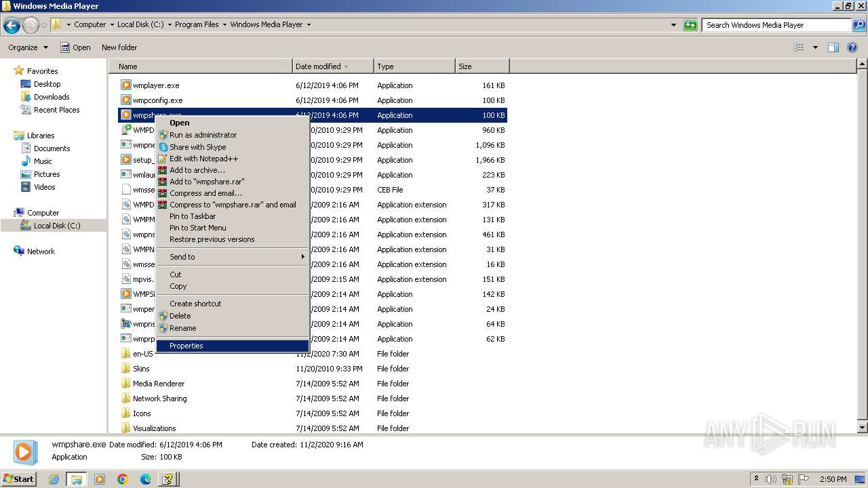This screenshot has width=868, height=488.
Task: Click the Open toolbar button
Action: click(x=75, y=47)
